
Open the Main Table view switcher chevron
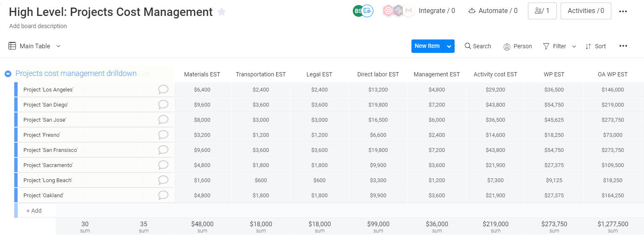pos(58,46)
